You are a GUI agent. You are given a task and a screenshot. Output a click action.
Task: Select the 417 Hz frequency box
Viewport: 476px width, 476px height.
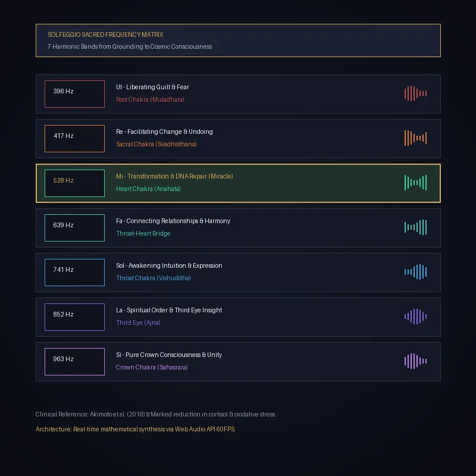[x=75, y=139]
